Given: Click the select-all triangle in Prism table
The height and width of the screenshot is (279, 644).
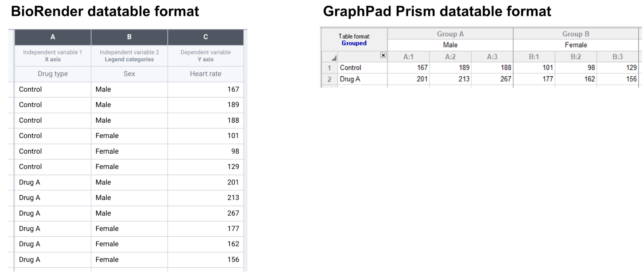Looking at the screenshot, I should [334, 58].
